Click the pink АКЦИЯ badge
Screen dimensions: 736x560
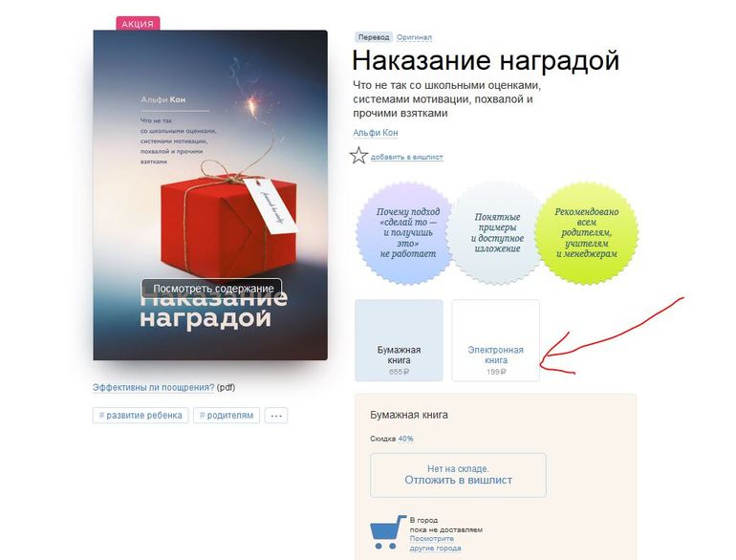138,24
